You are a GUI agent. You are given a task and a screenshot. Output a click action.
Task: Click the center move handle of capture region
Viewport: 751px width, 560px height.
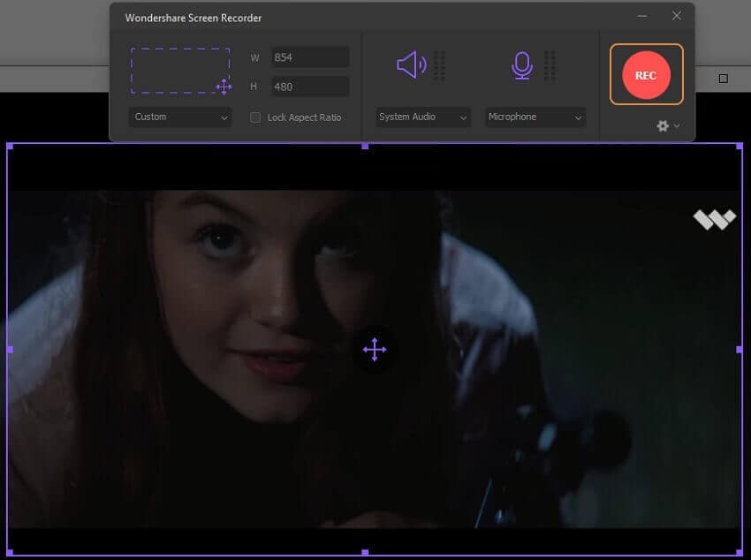[375, 350]
